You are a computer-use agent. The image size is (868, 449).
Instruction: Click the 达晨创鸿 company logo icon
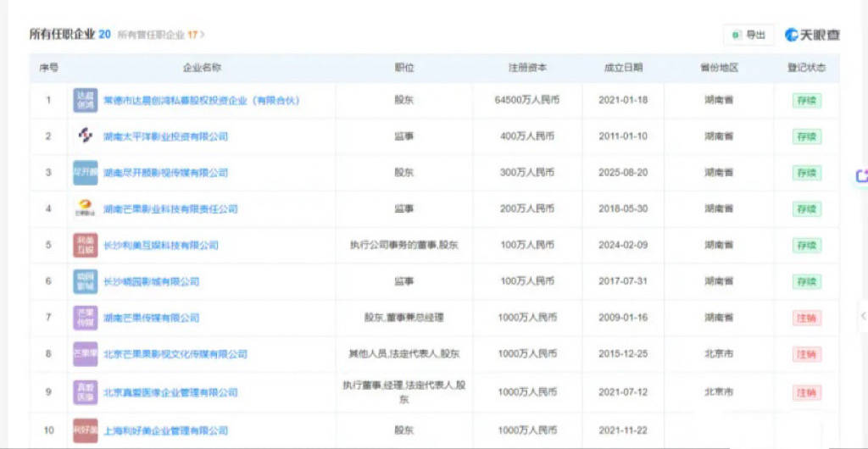point(85,100)
